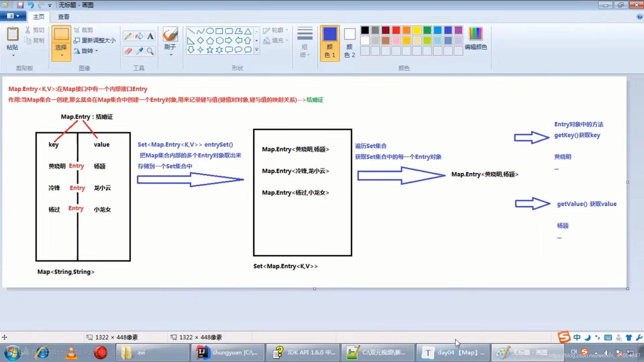Select the Text tool (A)
The height and width of the screenshot is (362, 644).
tap(150, 36)
